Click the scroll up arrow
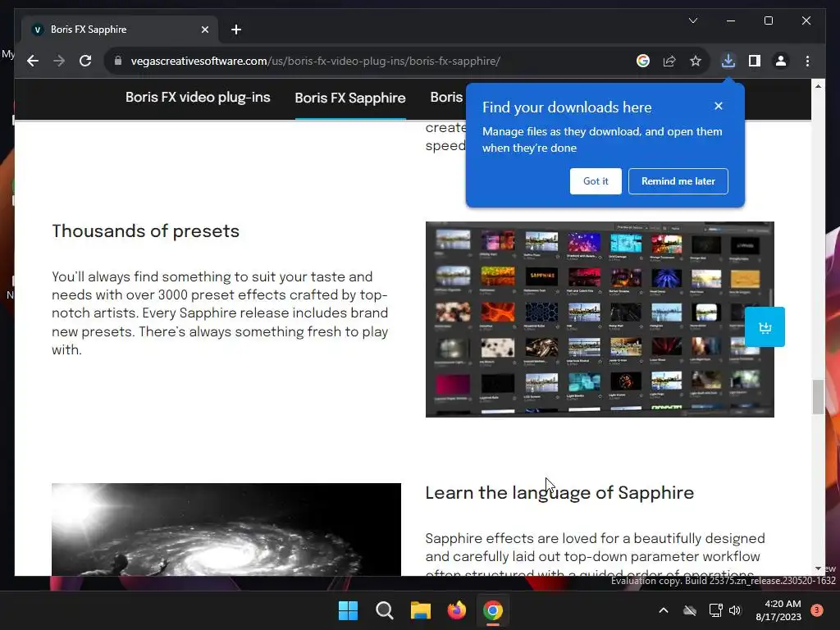840x630 pixels. 818,86
